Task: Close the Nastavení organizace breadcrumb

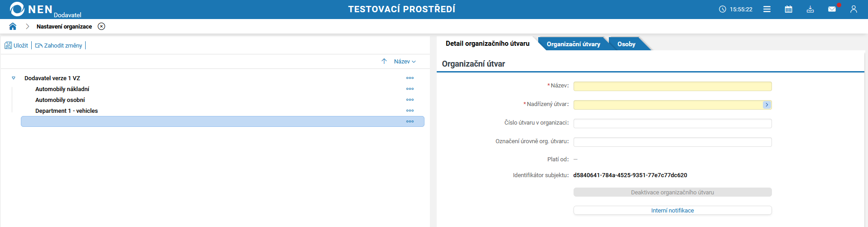Action: point(101,26)
